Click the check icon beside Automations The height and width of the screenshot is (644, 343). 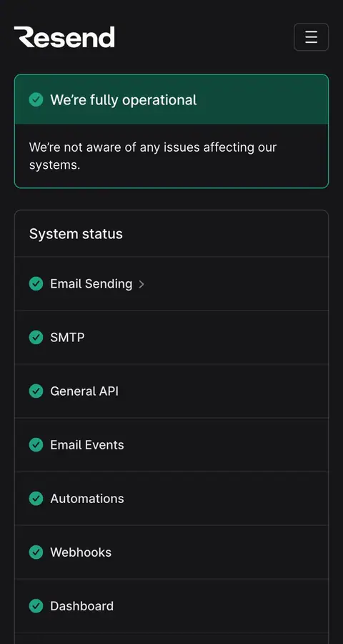click(x=36, y=499)
